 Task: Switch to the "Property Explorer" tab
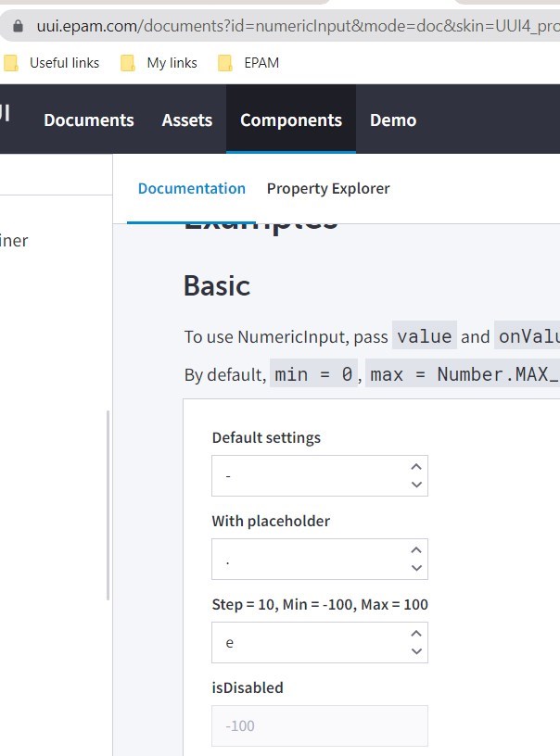coord(328,188)
